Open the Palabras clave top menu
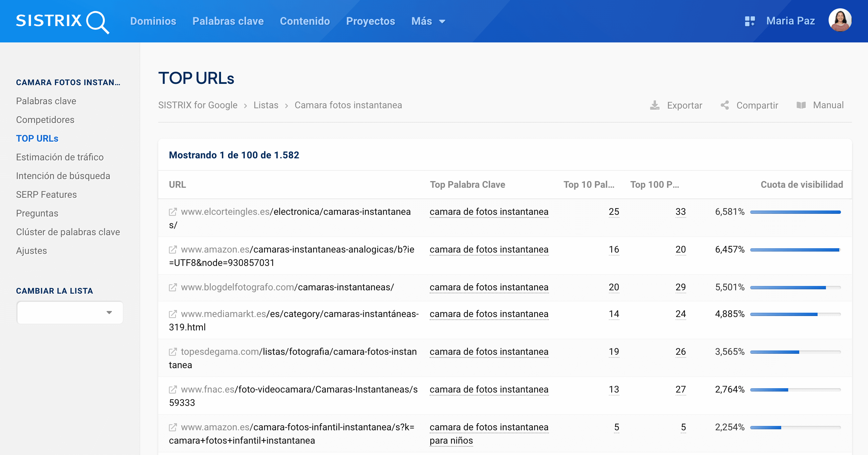The height and width of the screenshot is (455, 868). point(228,21)
